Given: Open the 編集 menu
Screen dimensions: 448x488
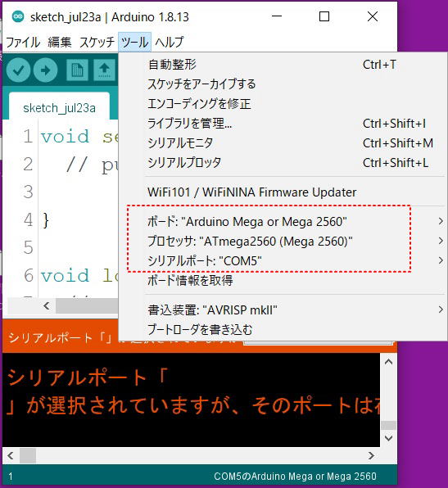Looking at the screenshot, I should pos(60,42).
